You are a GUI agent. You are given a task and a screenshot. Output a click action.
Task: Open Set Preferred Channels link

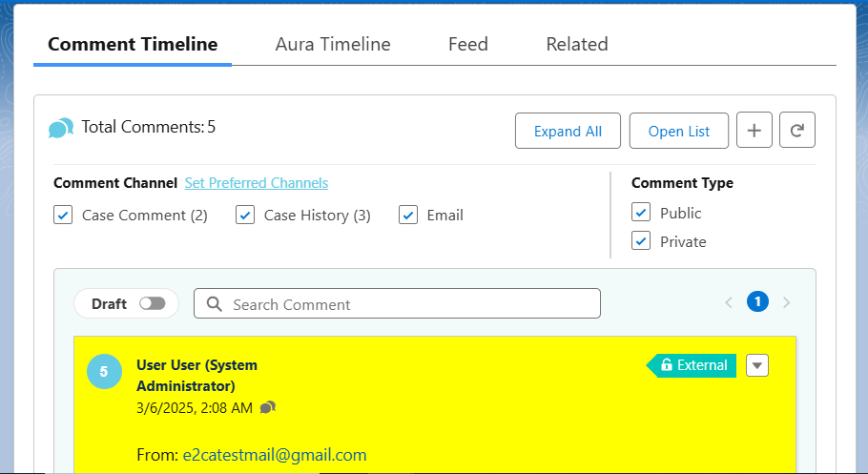(x=257, y=183)
